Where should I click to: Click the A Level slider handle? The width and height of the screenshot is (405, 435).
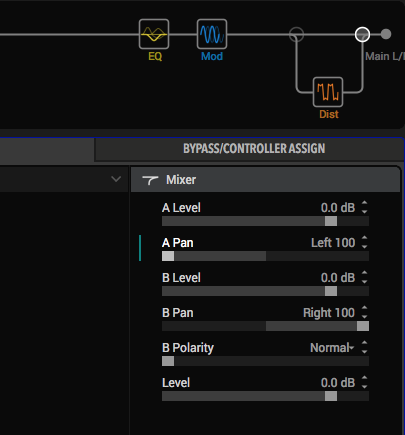click(331, 221)
